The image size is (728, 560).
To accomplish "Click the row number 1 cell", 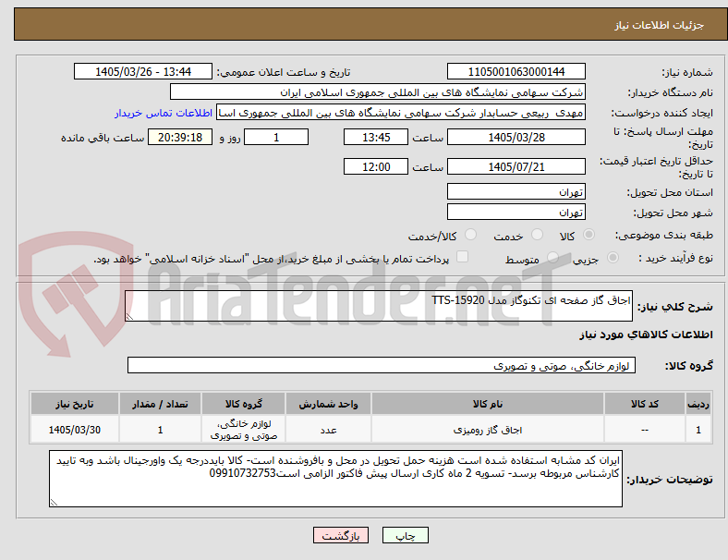I will coord(698,430).
